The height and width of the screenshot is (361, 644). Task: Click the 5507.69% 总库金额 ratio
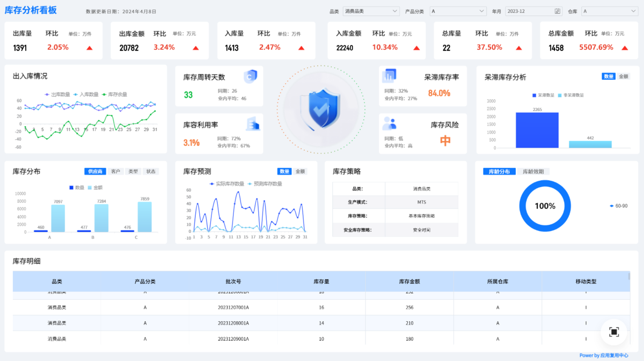596,47
